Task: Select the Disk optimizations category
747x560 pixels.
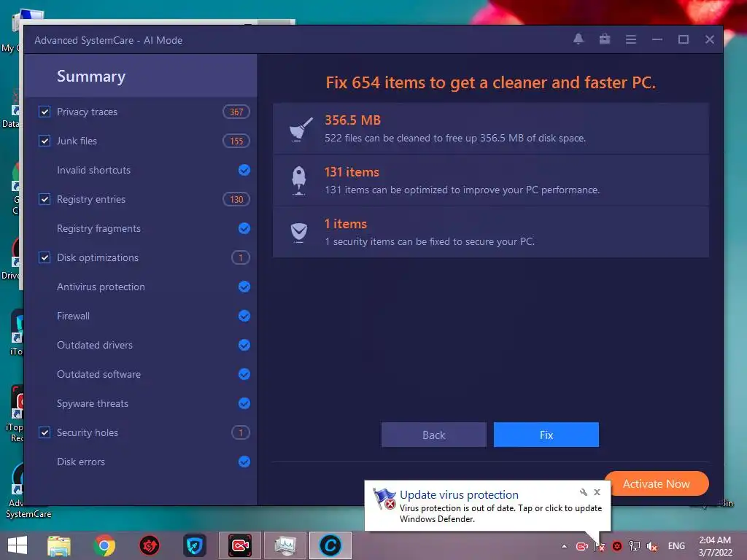Action: coord(98,257)
